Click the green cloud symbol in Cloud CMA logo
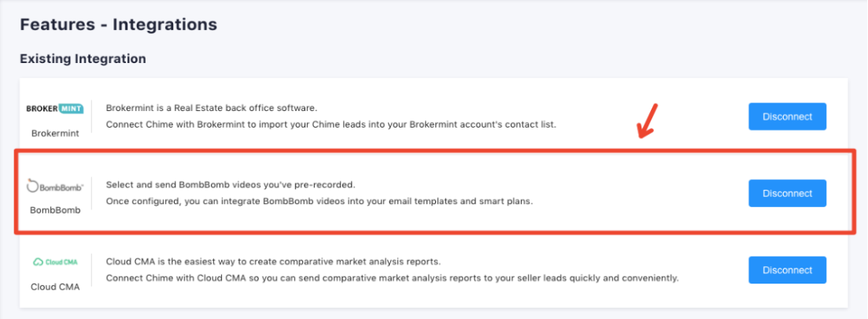868x319 pixels. tap(38, 262)
